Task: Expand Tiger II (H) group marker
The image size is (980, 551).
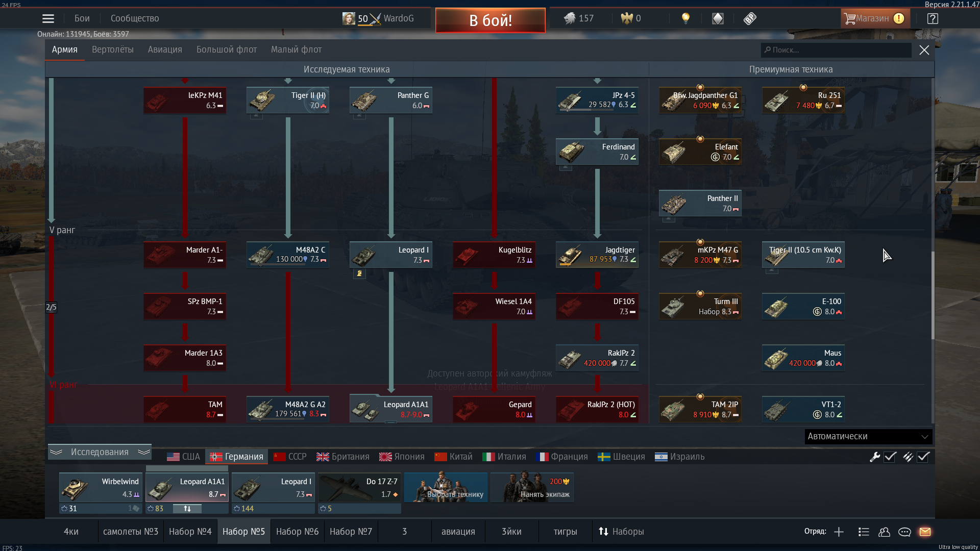Action: pos(256,116)
